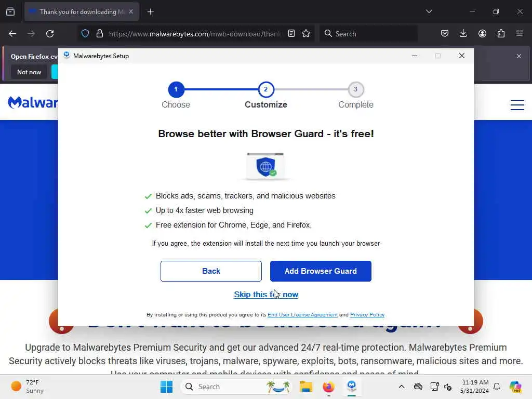Open the Copilot preview taskbar icon
This screenshot has height=399, width=532.
coord(515,387)
